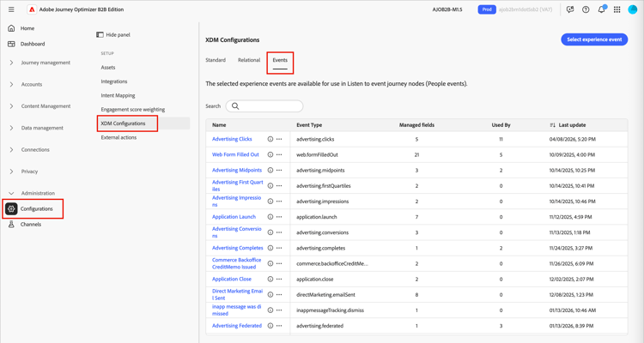
Task: Open the Web Form Filled Out link
Action: click(x=235, y=154)
